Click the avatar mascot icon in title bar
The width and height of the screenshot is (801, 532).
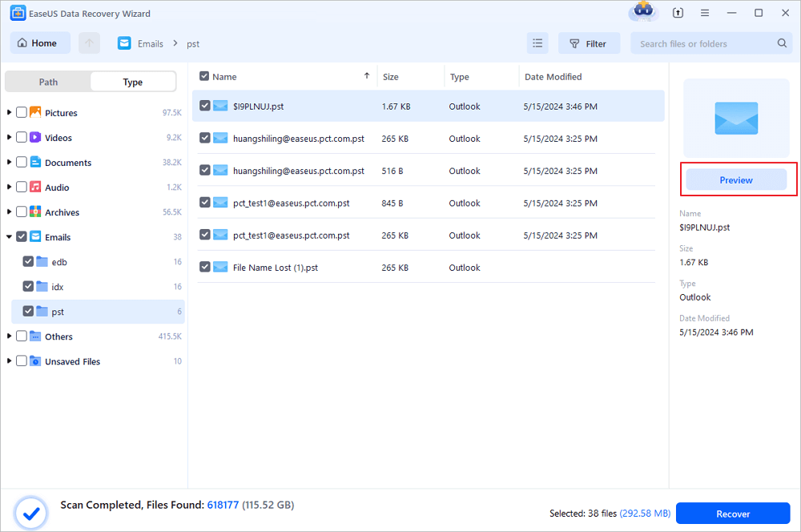click(x=643, y=12)
